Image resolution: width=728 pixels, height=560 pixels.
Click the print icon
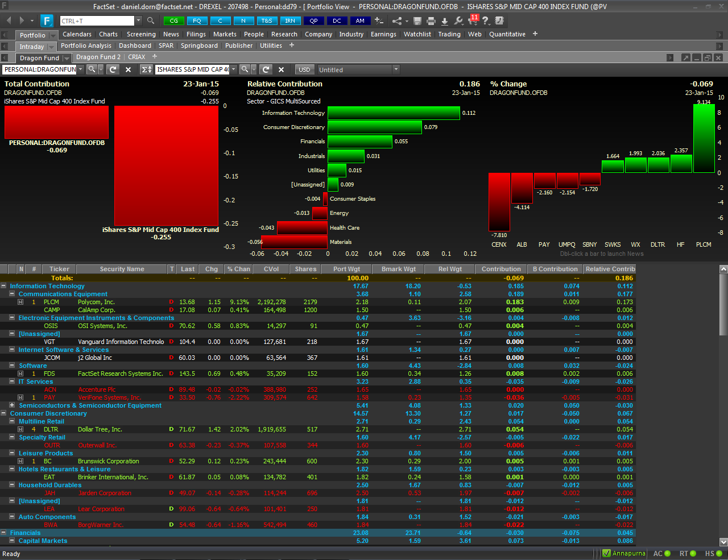(x=431, y=21)
